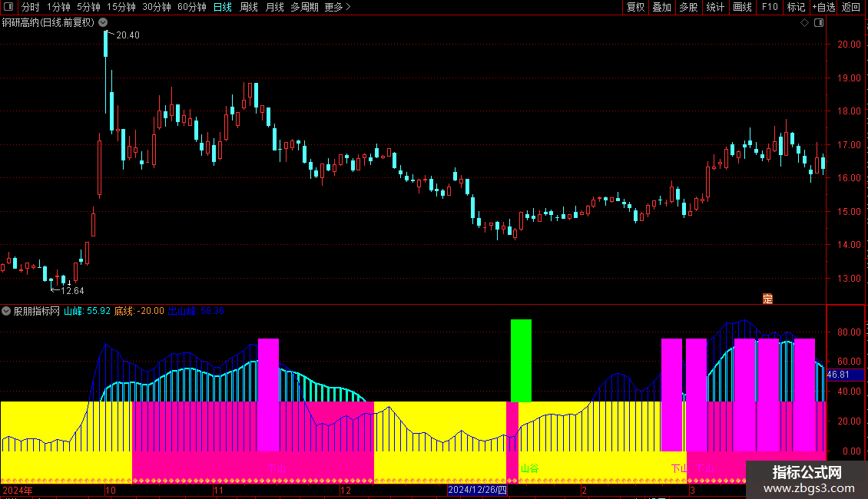The width and height of the screenshot is (868, 499).
Task: Click the green 山谷 label in indicator pane
Action: [x=530, y=468]
